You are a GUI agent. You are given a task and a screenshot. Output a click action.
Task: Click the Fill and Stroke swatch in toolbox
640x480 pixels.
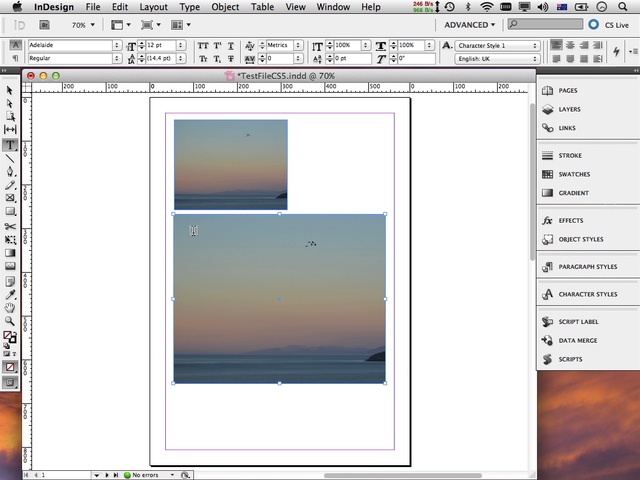pos(10,337)
